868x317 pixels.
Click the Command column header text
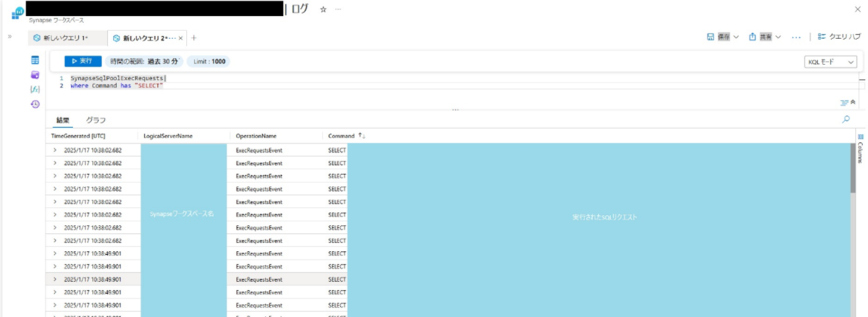pyautogui.click(x=341, y=135)
